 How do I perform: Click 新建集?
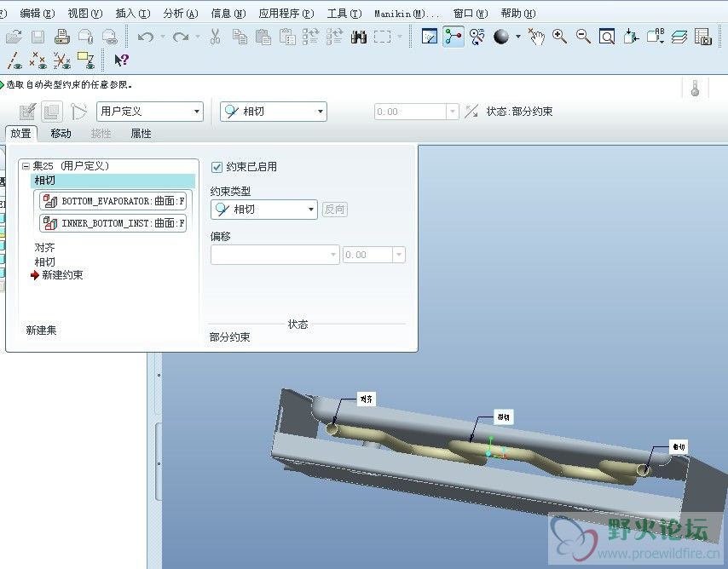(x=41, y=330)
